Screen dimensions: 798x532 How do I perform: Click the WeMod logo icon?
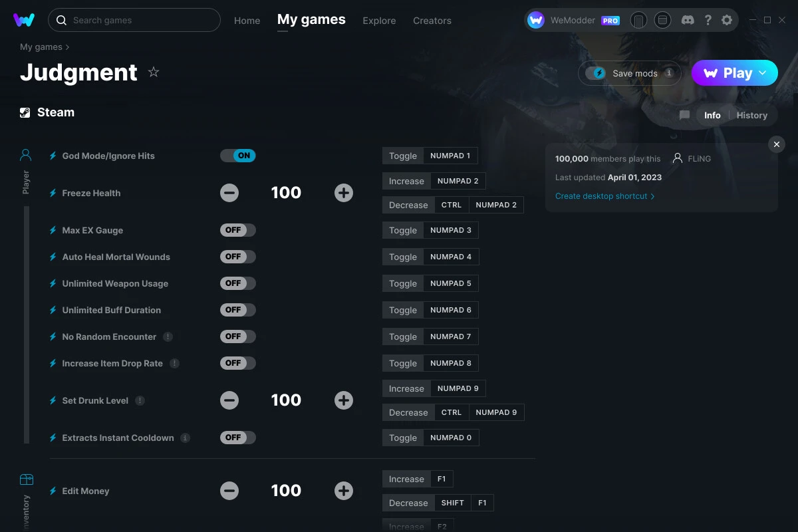click(x=24, y=20)
